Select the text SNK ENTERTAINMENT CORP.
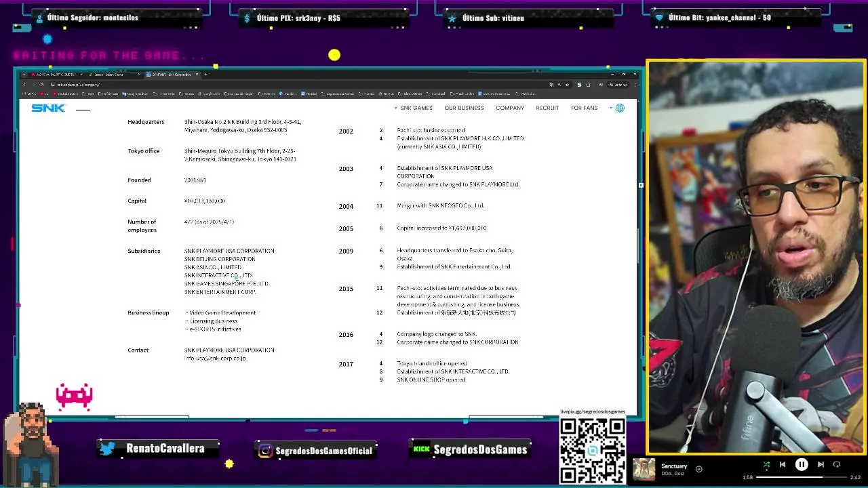This screenshot has width=868, height=488. pos(220,292)
